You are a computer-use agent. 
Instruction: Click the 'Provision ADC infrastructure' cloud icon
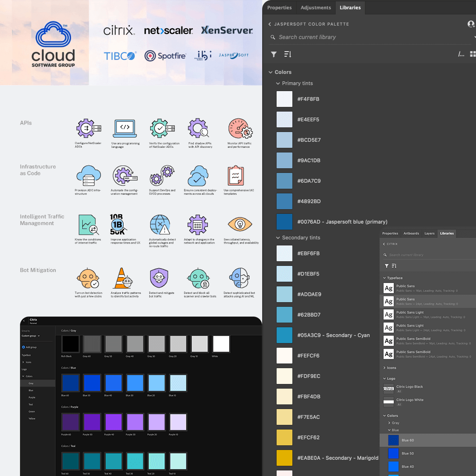tap(88, 175)
